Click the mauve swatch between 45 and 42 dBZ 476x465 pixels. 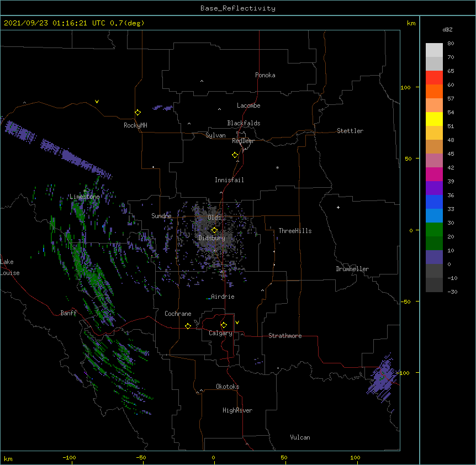coord(434,161)
